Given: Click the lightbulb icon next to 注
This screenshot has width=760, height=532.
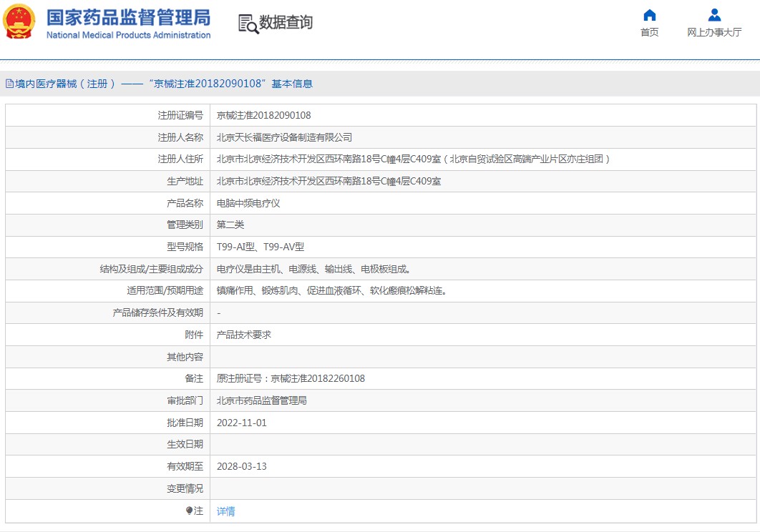Looking at the screenshot, I should click(189, 511).
